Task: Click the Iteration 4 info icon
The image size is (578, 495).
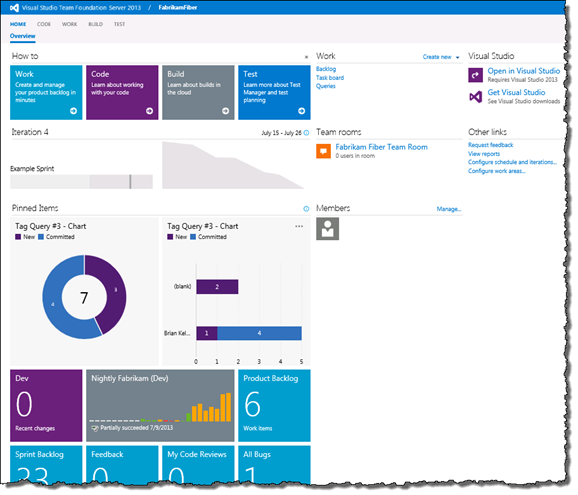Action: click(x=306, y=133)
